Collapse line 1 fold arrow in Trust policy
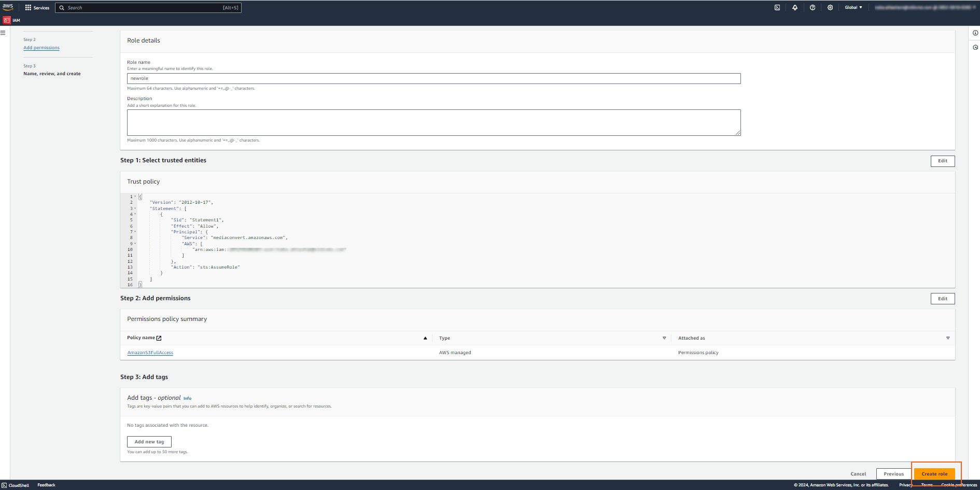980x490 pixels. tap(135, 197)
